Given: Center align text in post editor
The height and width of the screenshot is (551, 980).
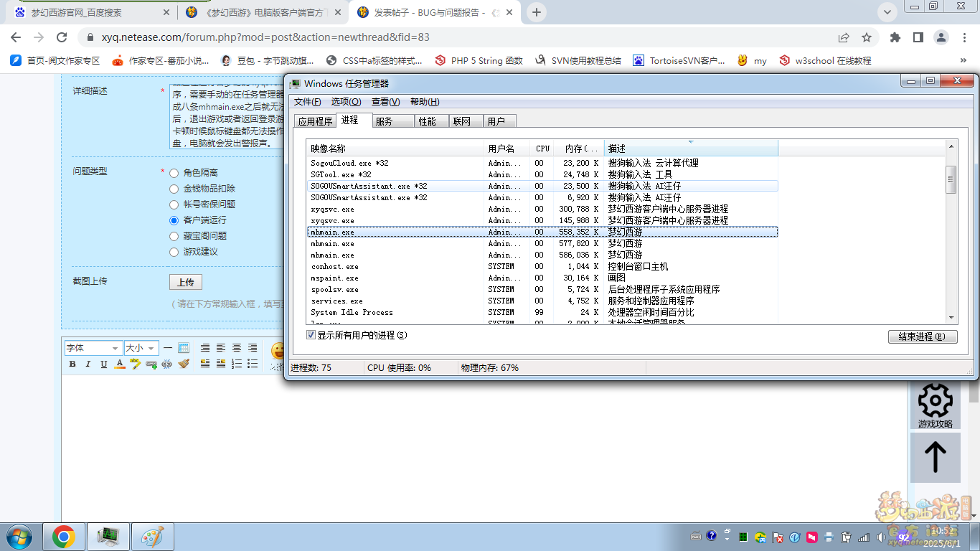Looking at the screenshot, I should 237,348.
